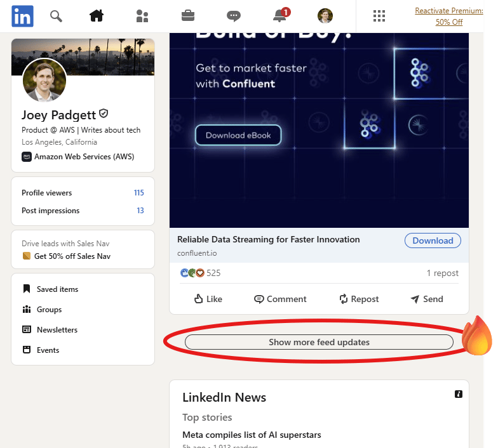Open Notifications bell icon
Image resolution: width=498 pixels, height=448 pixels.
point(281,15)
